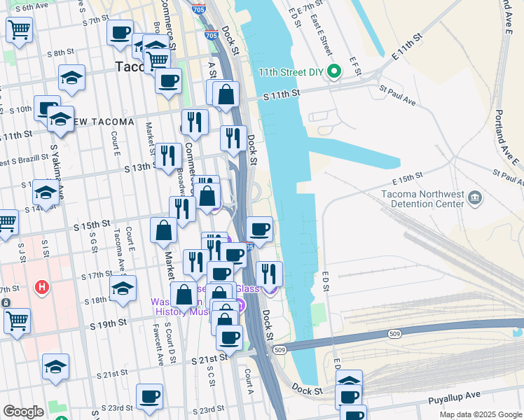Select the Tacoma Northwest Detention Center label

click(422, 199)
